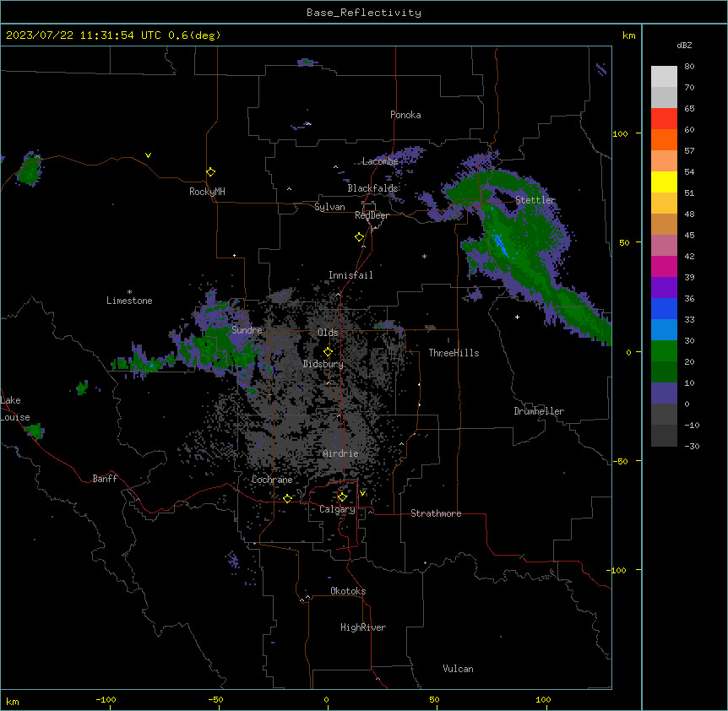Click the yellow diamond marker below Cochrane

tap(287, 498)
